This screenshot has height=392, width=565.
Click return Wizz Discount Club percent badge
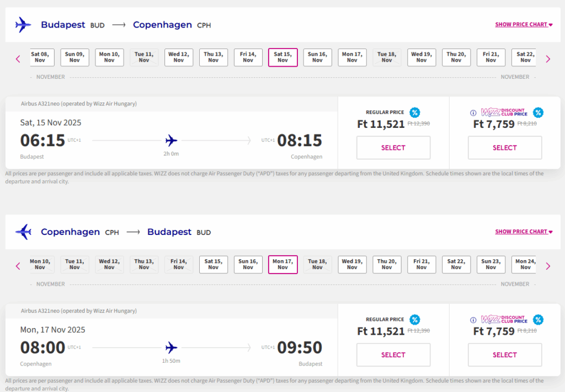[x=538, y=320]
